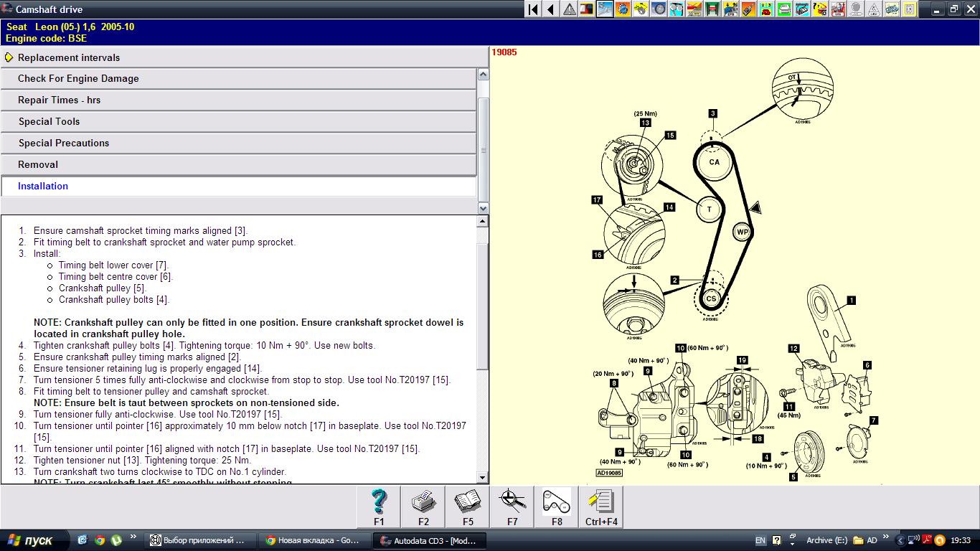
Task: Click the section list scrollbar thumb
Action: [x=483, y=151]
